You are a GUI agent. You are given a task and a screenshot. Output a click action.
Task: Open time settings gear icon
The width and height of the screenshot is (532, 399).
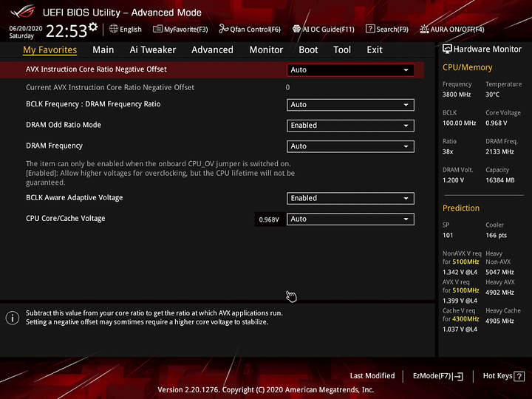point(93,27)
